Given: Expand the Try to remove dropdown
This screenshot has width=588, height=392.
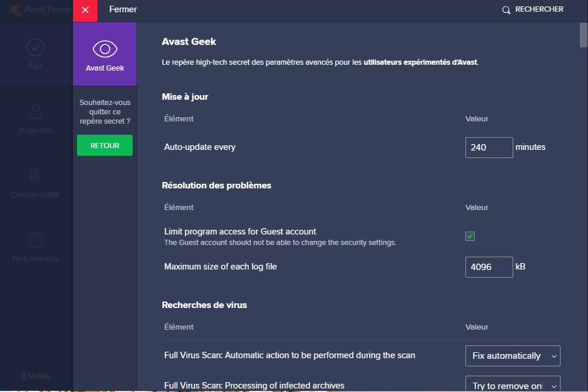Looking at the screenshot, I should click(x=513, y=384).
